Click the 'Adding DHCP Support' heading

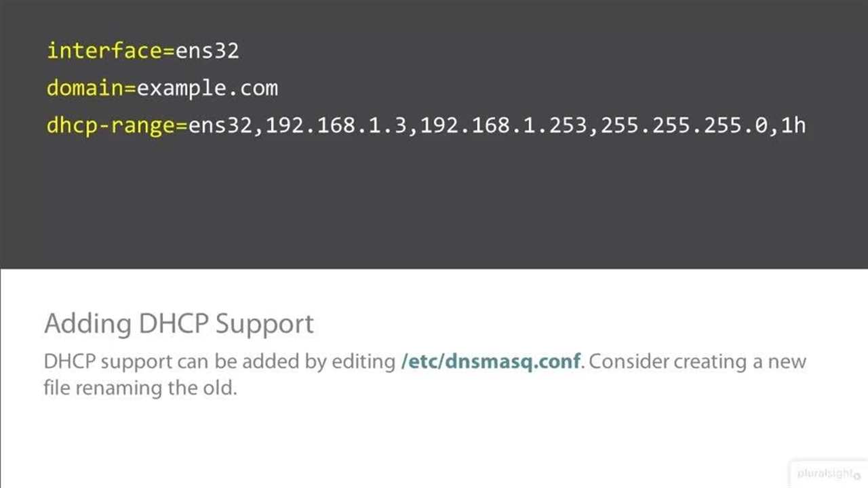click(178, 324)
